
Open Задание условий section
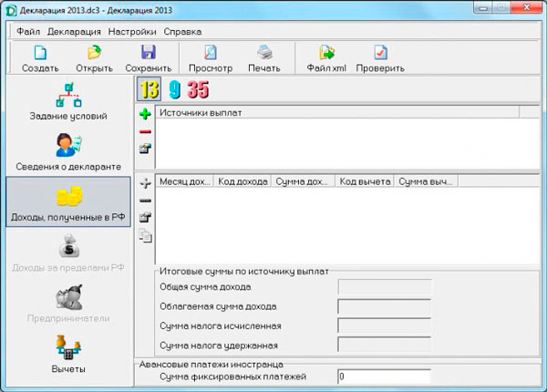(68, 101)
